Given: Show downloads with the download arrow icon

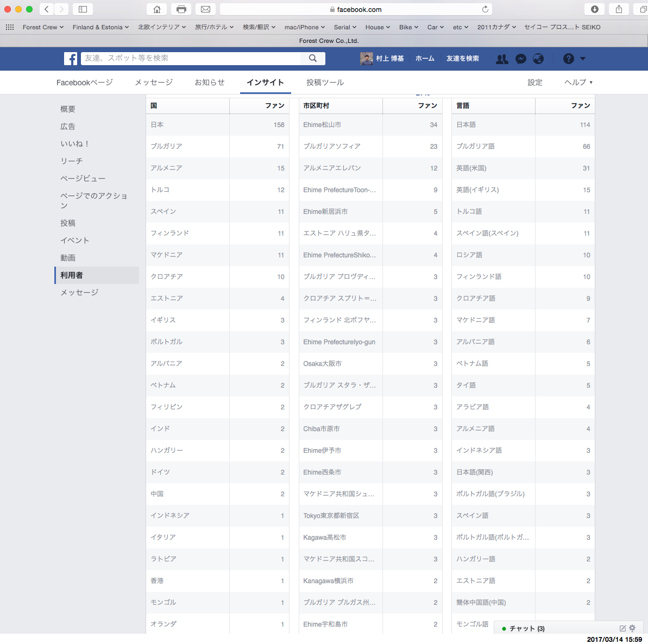Looking at the screenshot, I should click(594, 9).
